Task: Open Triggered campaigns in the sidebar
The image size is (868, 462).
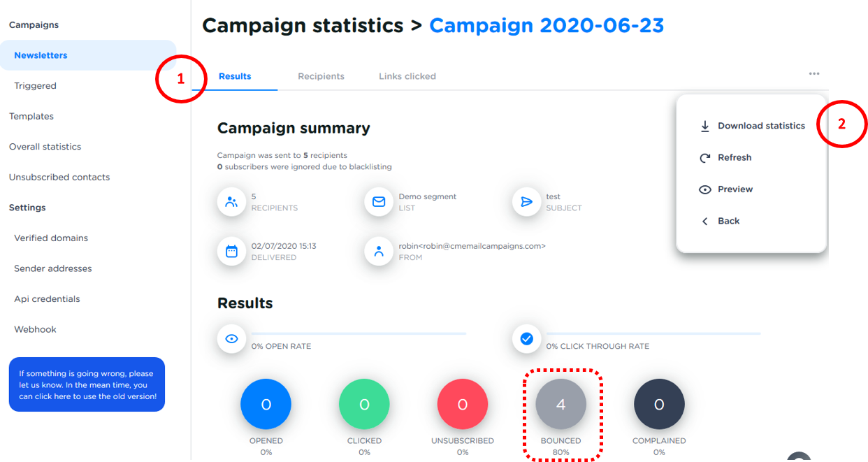Action: click(35, 86)
